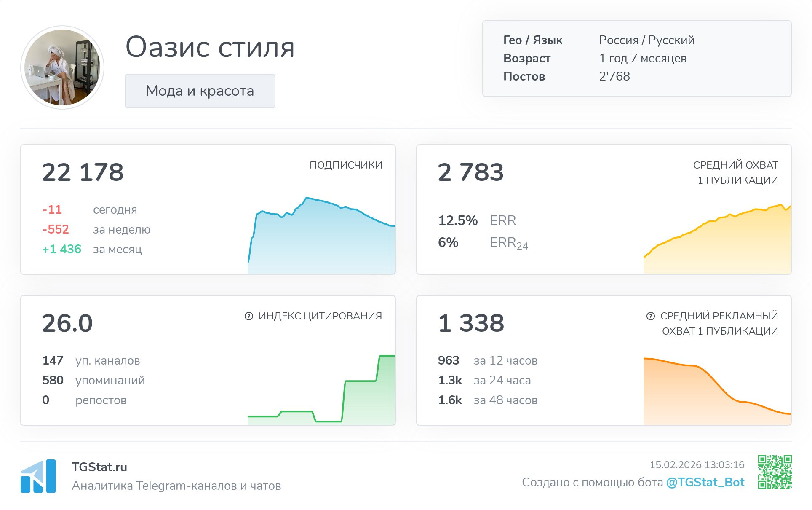This screenshot has width=812, height=510.
Task: Click the Мода и красота category button
Action: click(x=200, y=91)
